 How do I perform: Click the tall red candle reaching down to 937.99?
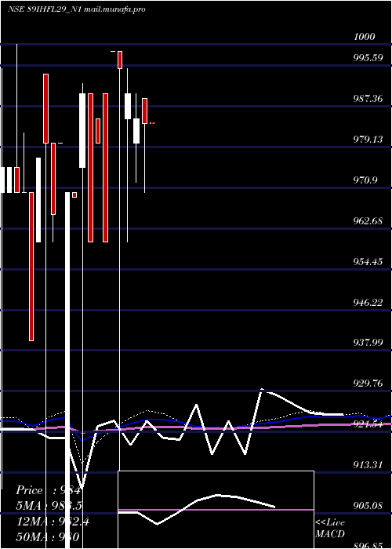tap(31, 267)
